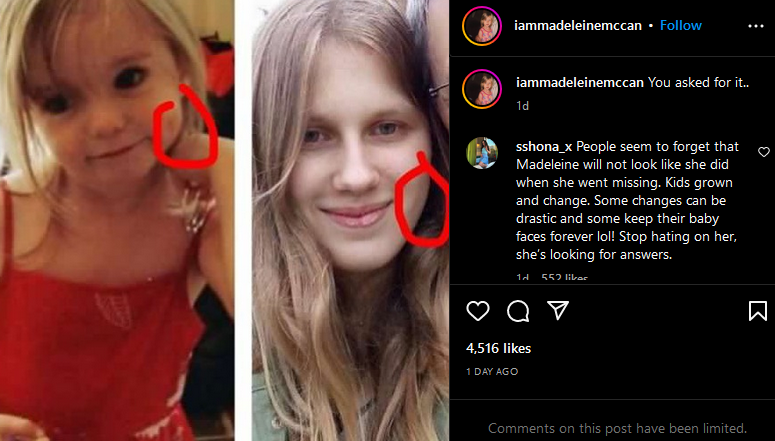Select the iammadeleinemccan username beside Follow

[x=578, y=26]
